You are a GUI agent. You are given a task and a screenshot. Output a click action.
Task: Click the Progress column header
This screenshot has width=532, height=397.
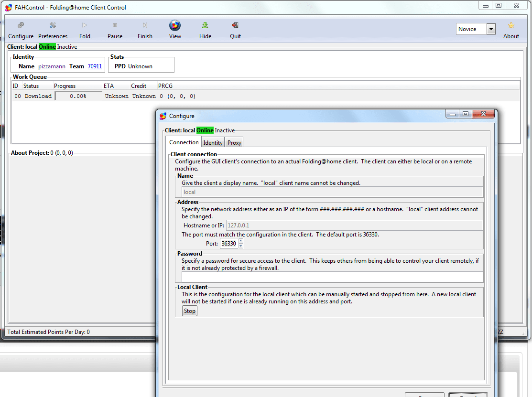click(65, 86)
